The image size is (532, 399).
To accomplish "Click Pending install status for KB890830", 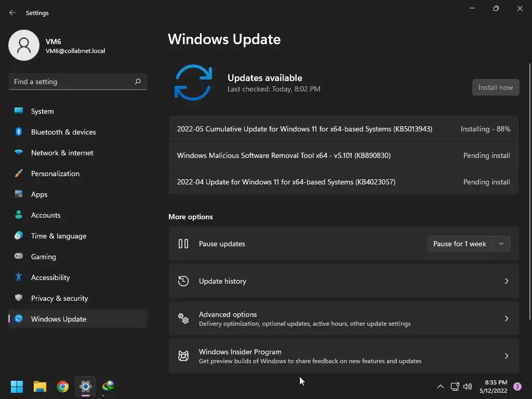I will (486, 155).
